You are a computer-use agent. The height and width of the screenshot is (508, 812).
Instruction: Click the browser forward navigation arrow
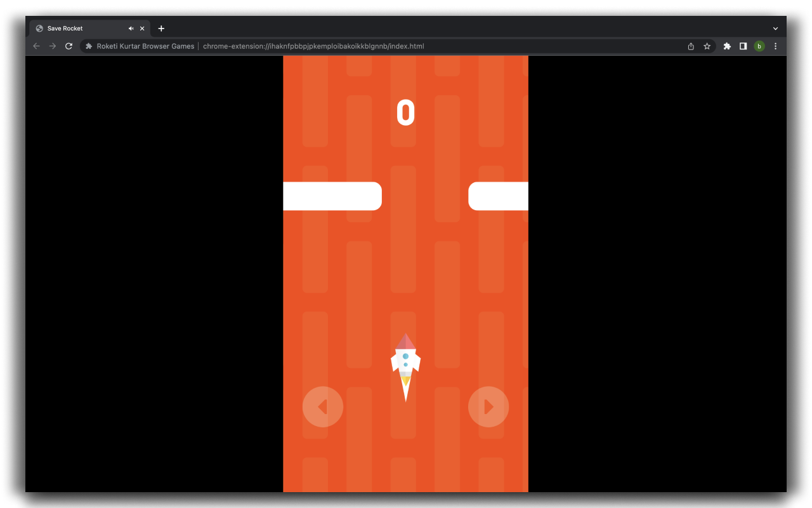click(x=53, y=46)
